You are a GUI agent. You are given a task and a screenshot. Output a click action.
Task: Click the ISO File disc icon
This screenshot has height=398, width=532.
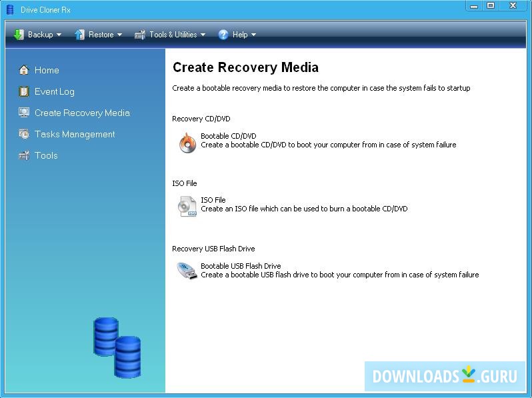187,206
